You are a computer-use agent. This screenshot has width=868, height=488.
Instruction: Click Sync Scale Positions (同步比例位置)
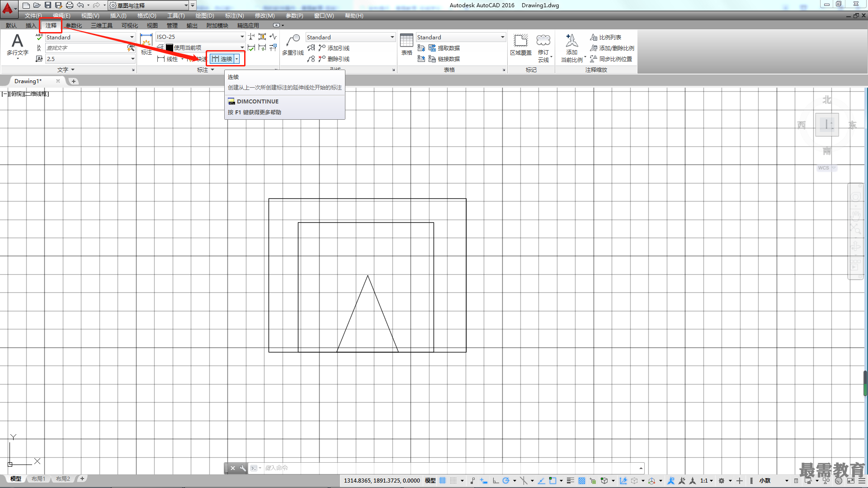pyautogui.click(x=611, y=59)
